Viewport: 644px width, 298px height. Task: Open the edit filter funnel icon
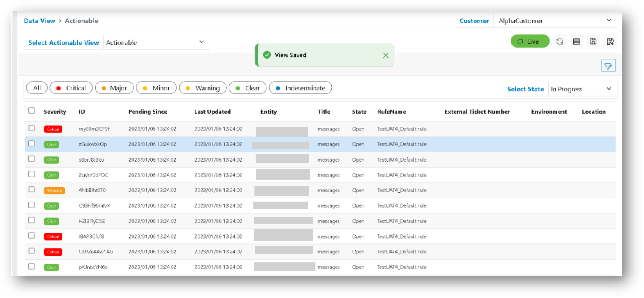pyautogui.click(x=608, y=66)
